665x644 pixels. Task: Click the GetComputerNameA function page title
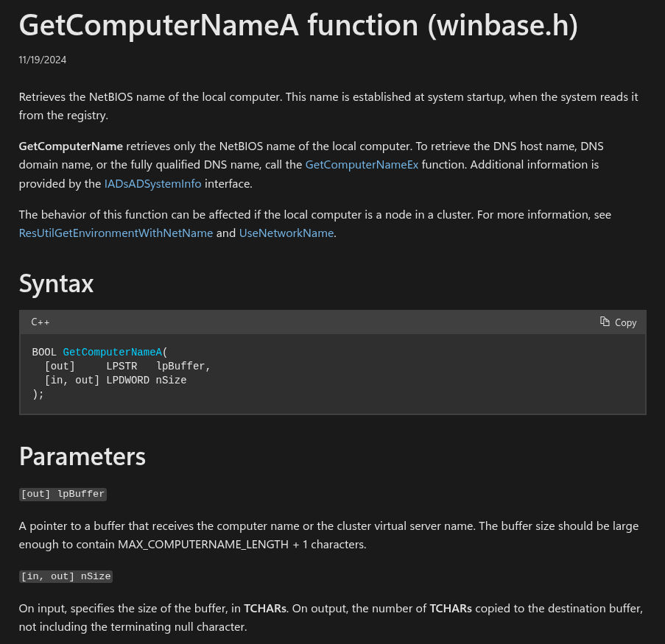(298, 26)
